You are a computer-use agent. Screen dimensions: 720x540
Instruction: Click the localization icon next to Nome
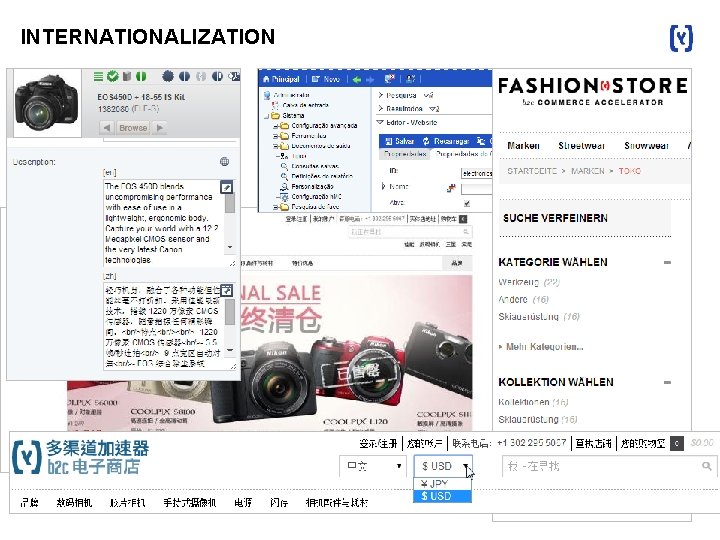pyautogui.click(x=451, y=187)
